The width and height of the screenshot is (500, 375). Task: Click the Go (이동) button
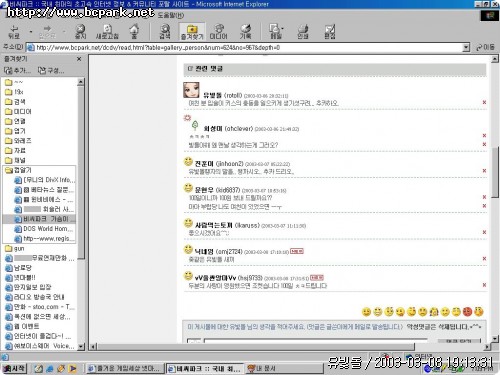pyautogui.click(x=485, y=47)
